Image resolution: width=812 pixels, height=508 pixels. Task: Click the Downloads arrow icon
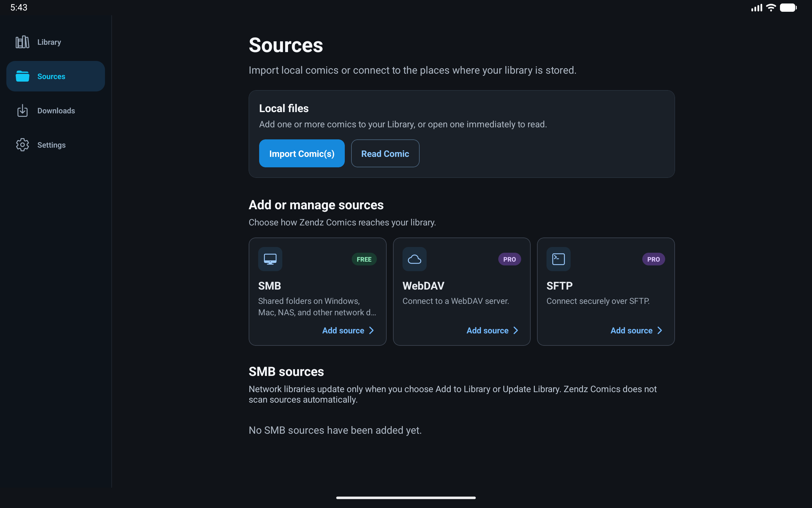point(23,110)
